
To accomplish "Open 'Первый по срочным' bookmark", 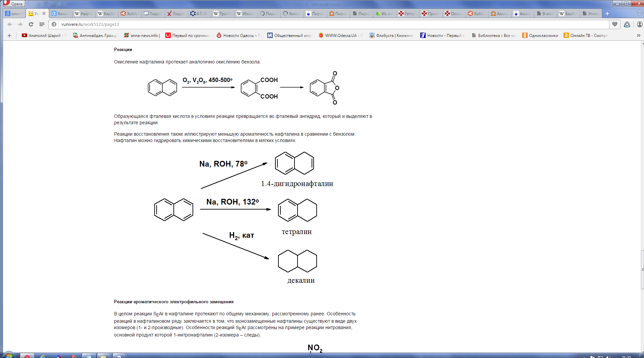I will pyautogui.click(x=187, y=35).
